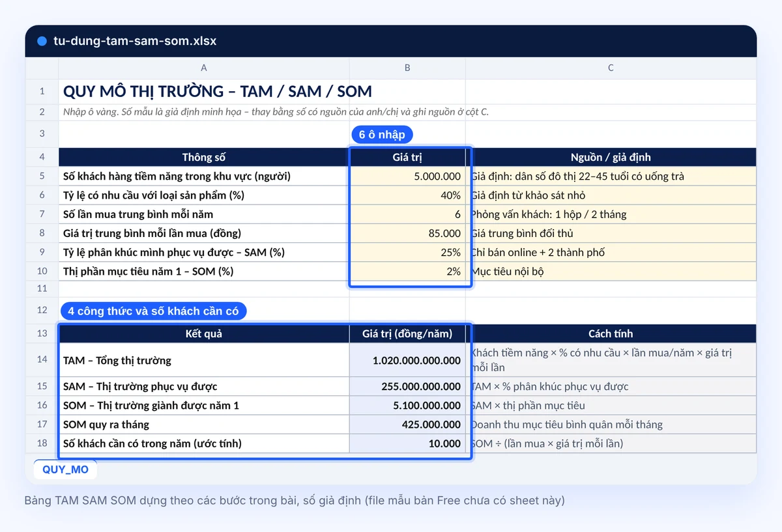The image size is (782, 532).
Task: Click the 'Kết quả' header cell
Action: 204,333
